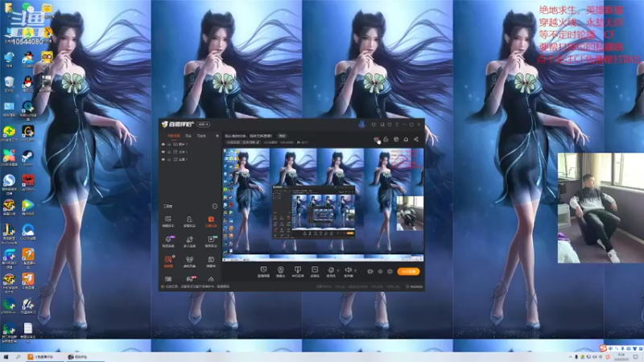Open the danmaku assistant tool, first in toolbox
The image size is (644, 362).
pos(168,221)
